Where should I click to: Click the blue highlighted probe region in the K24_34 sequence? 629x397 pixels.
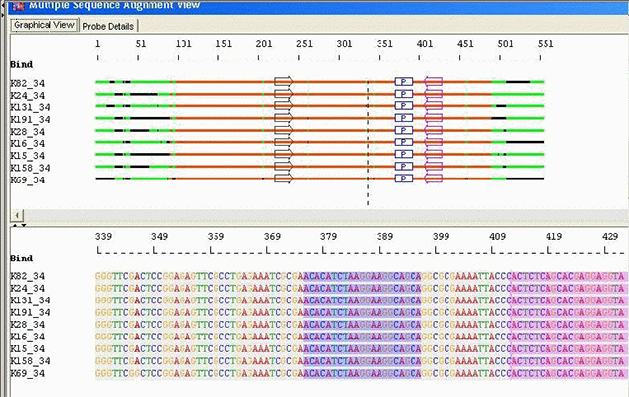click(x=362, y=288)
